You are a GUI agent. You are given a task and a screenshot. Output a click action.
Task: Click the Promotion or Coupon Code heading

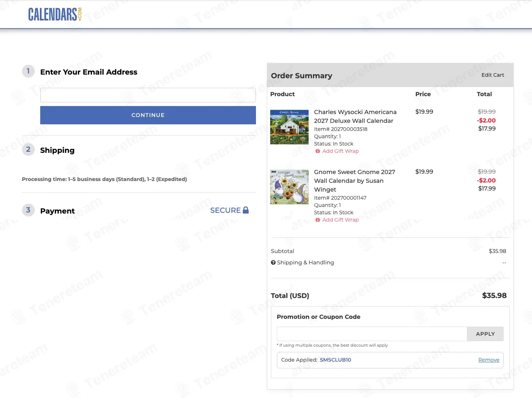[x=318, y=317]
